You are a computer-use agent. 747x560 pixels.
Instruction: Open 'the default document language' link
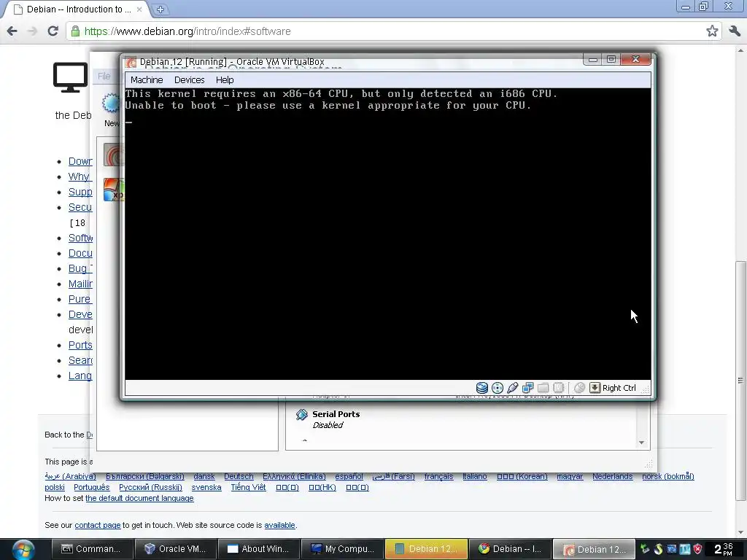(x=139, y=498)
